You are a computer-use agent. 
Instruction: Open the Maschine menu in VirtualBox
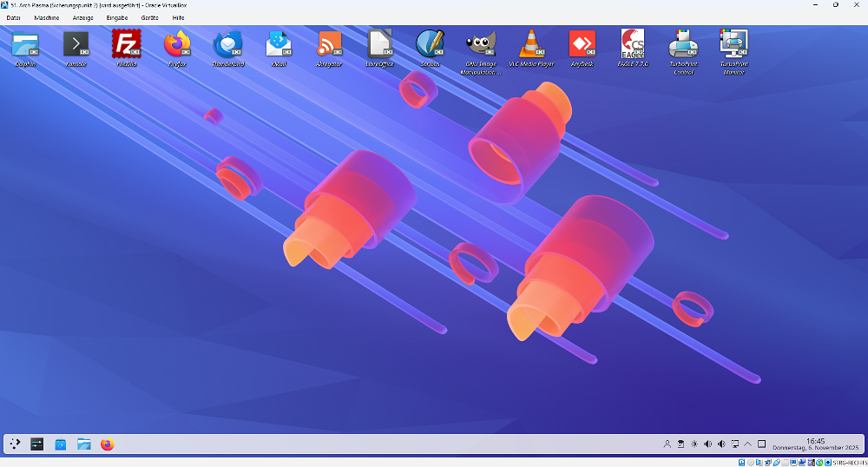pos(47,17)
